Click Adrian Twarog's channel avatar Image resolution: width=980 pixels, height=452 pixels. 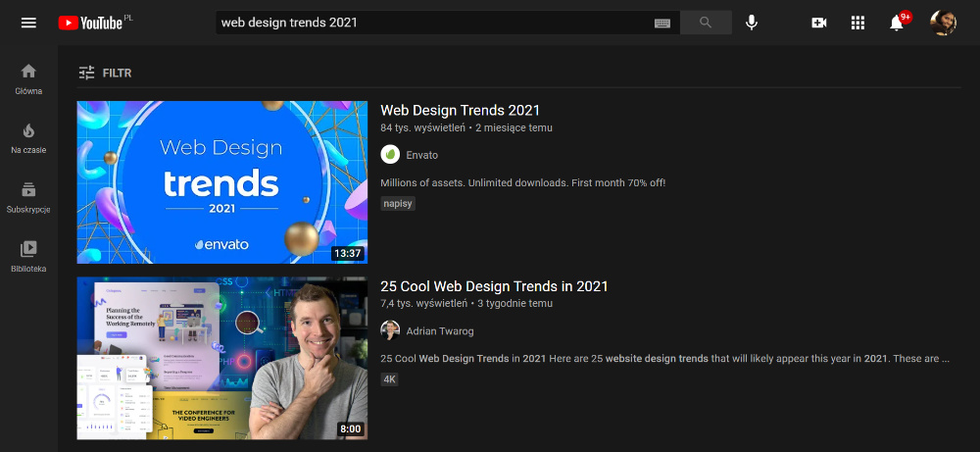click(x=390, y=330)
